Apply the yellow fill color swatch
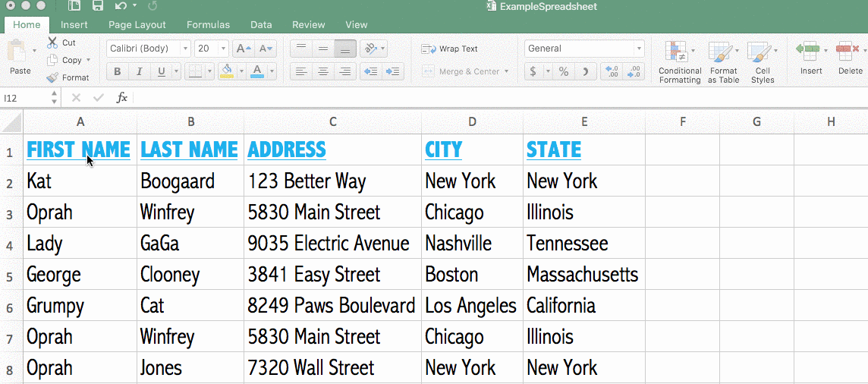The height and width of the screenshot is (384, 868). point(226,71)
